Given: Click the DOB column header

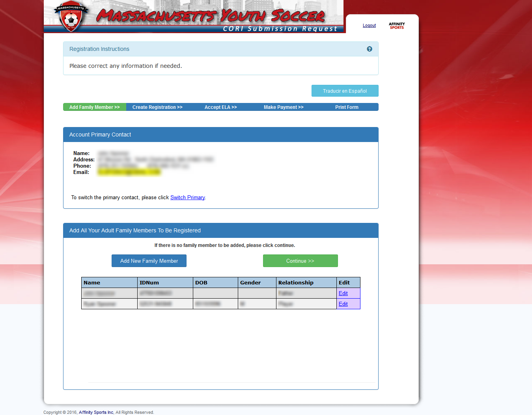Looking at the screenshot, I should (215, 282).
